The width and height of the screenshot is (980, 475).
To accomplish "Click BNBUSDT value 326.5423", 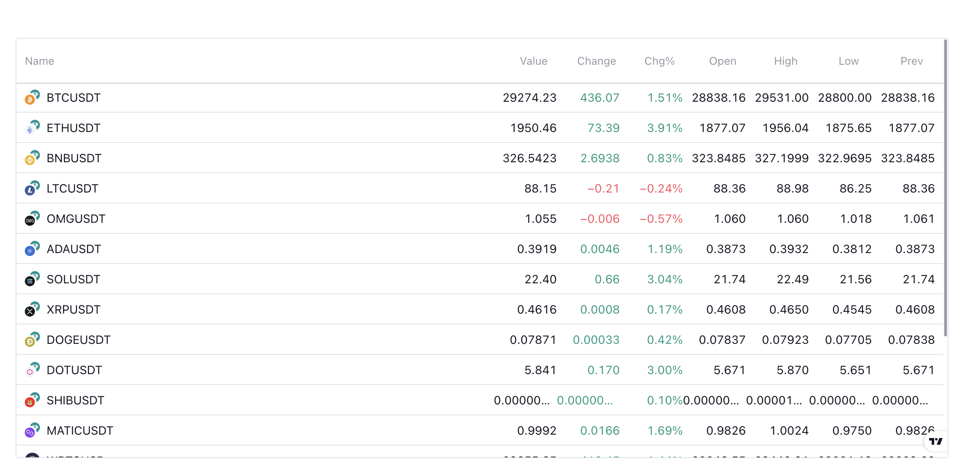I will [x=530, y=158].
